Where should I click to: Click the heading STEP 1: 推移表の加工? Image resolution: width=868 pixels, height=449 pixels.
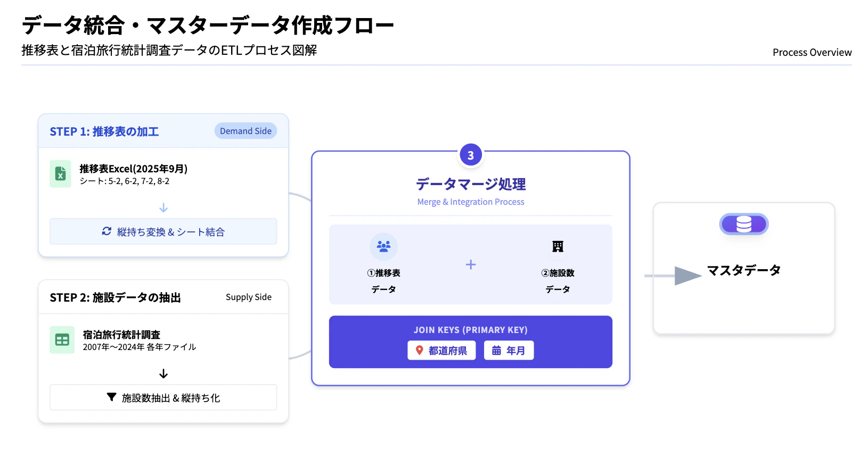(x=104, y=131)
